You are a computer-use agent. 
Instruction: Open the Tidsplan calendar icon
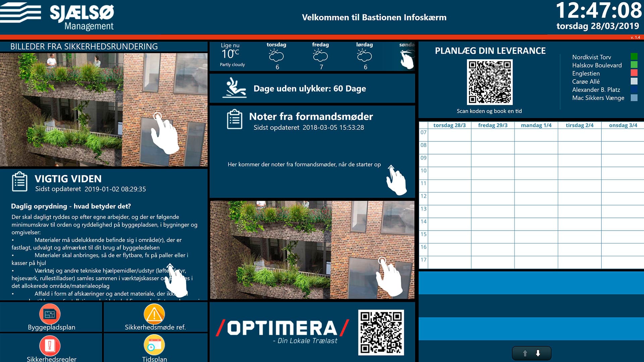[x=154, y=345]
